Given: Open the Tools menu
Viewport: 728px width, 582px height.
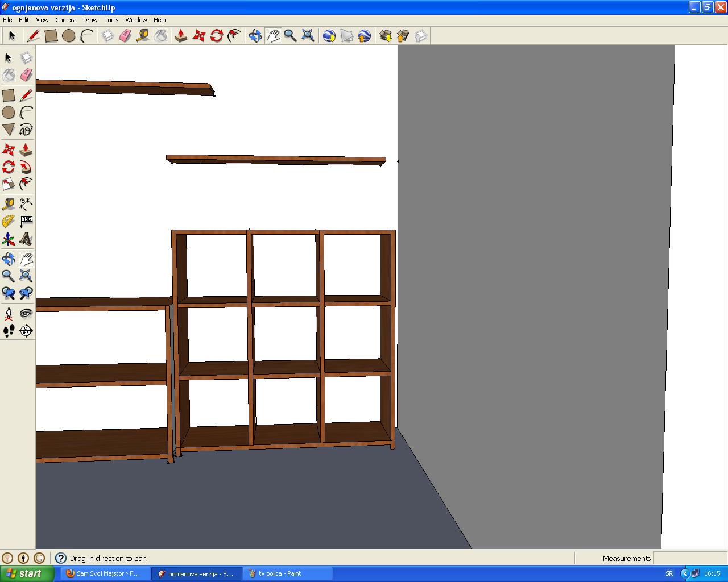Looking at the screenshot, I should pyautogui.click(x=111, y=20).
